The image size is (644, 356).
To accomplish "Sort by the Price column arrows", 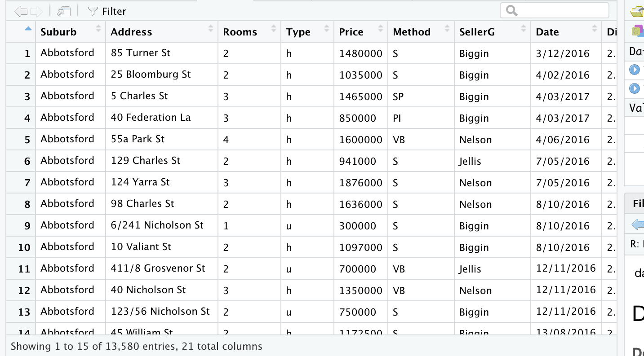I will (381, 29).
